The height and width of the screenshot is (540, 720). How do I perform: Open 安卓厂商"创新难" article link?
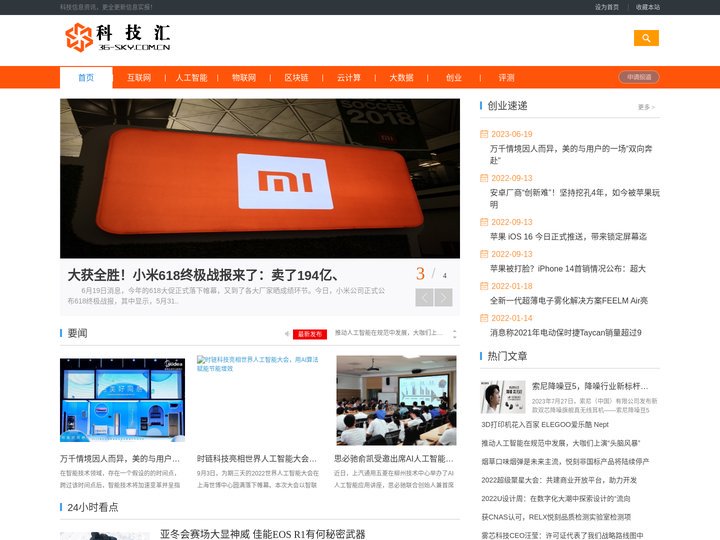[574, 198]
